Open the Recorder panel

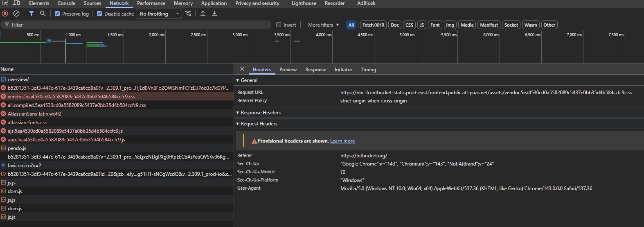335,3
